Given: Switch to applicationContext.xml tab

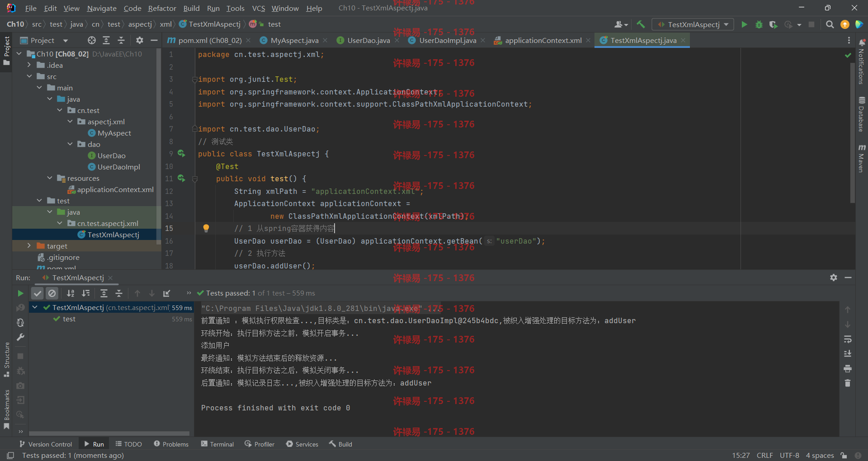Looking at the screenshot, I should click(543, 40).
